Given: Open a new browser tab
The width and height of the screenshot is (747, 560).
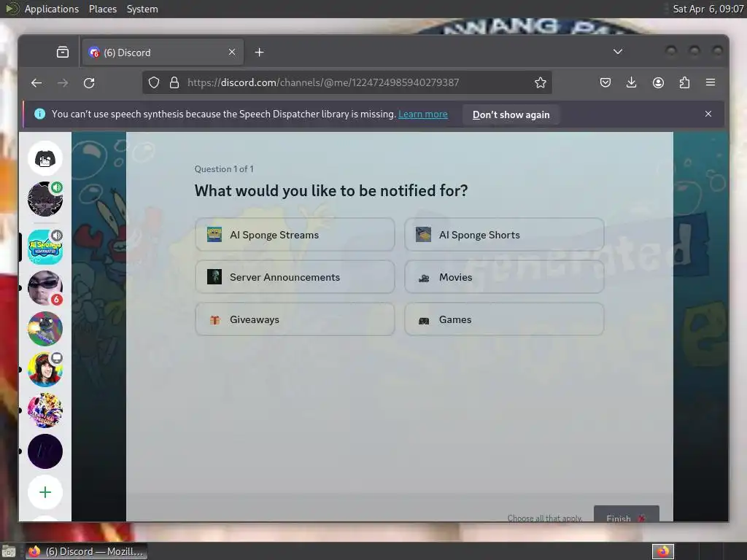Looking at the screenshot, I should point(259,52).
